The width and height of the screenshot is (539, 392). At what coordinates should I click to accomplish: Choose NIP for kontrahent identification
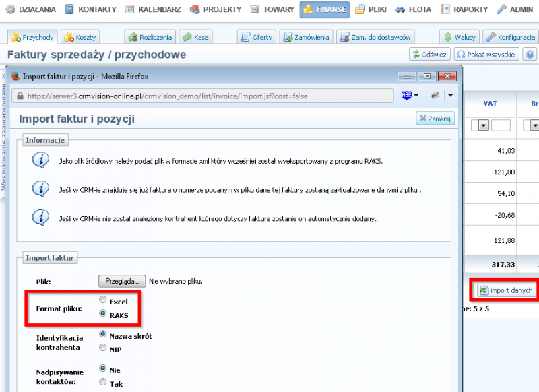point(103,348)
